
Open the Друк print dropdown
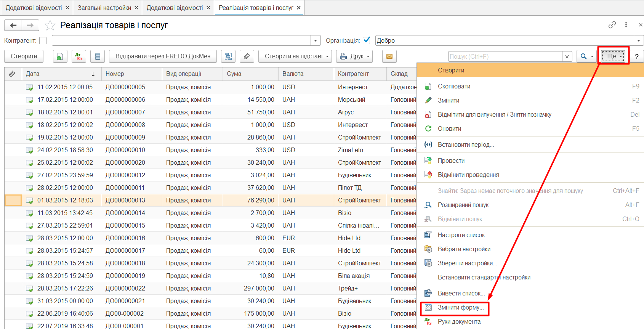click(x=354, y=56)
